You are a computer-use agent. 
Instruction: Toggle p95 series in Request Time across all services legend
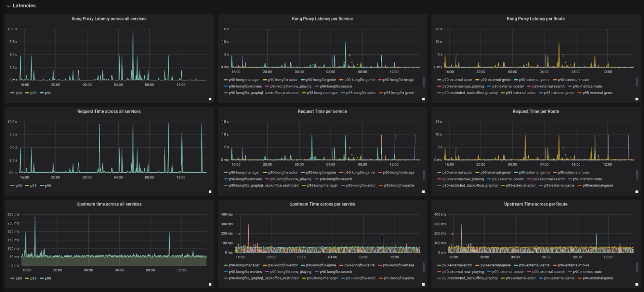coord(33,186)
